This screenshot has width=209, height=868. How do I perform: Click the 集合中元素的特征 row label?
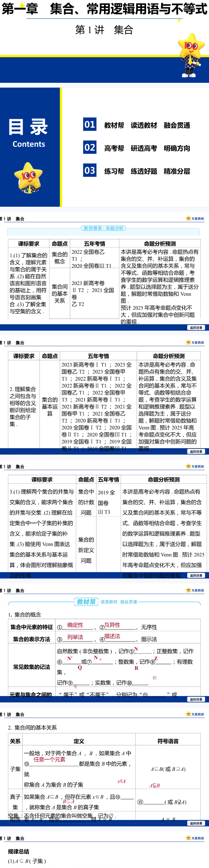click(x=32, y=627)
